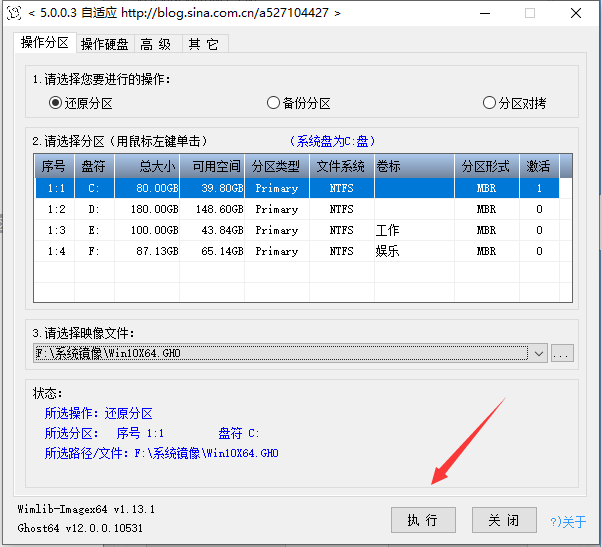Select partition row 1:2 drive D:
The image size is (602, 547).
click(x=300, y=209)
